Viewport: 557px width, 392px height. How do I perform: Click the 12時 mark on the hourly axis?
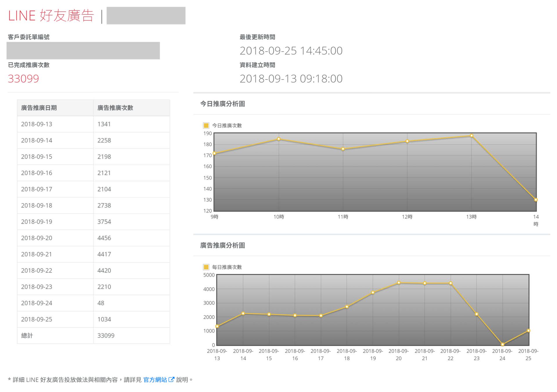408,216
